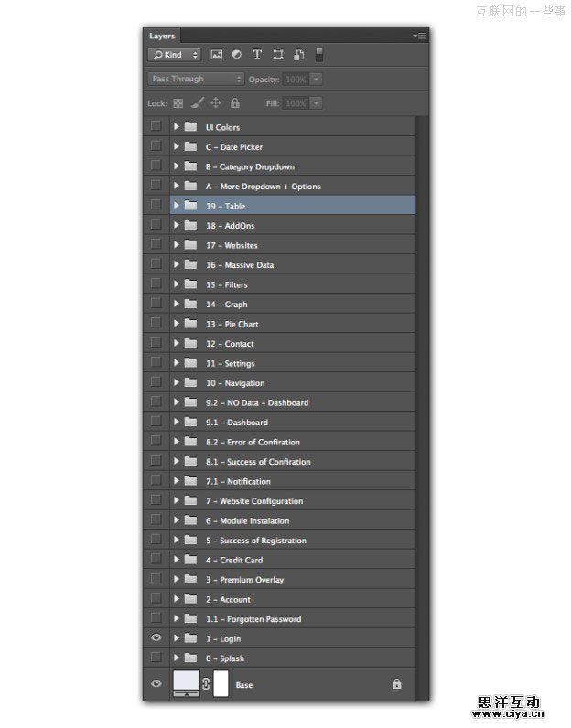This screenshot has height=728, width=571.
Task: Open the Layers panel options menu
Action: point(420,36)
